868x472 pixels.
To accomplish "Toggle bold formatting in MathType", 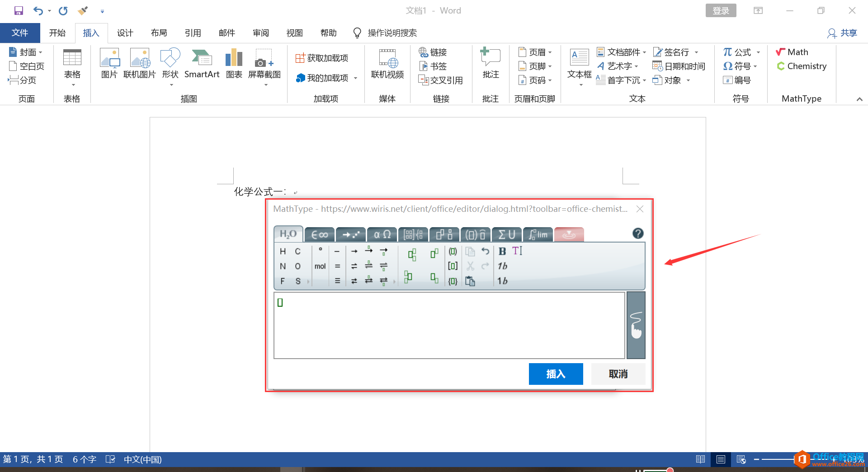I will 502,251.
